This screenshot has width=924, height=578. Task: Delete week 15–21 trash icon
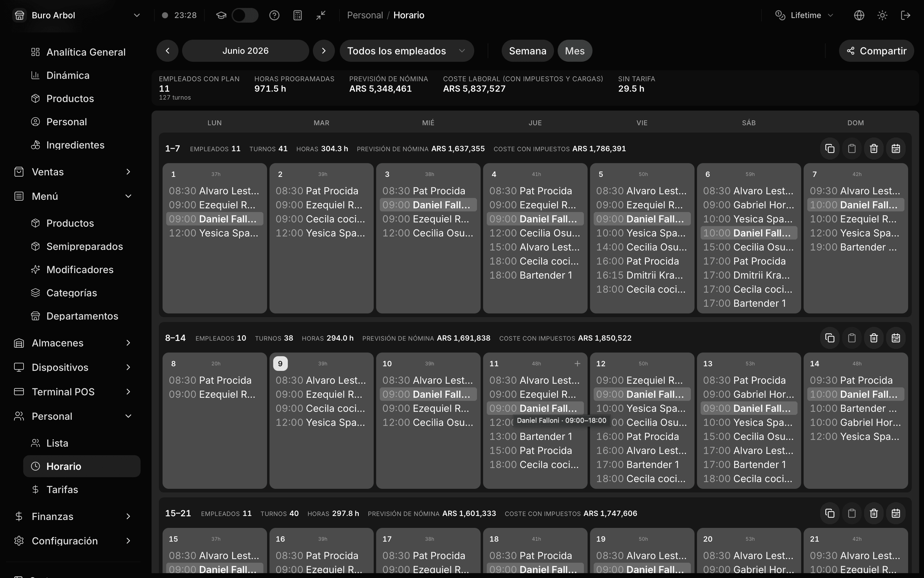pos(874,514)
